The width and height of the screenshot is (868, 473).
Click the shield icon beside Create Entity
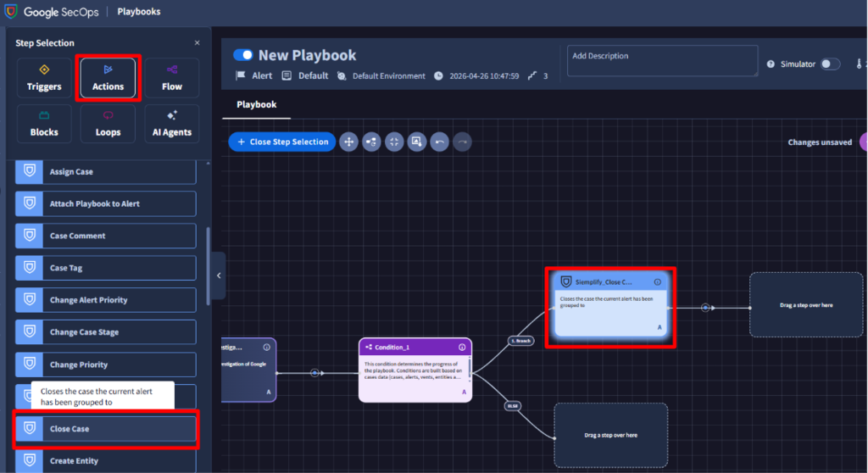pyautogui.click(x=30, y=461)
